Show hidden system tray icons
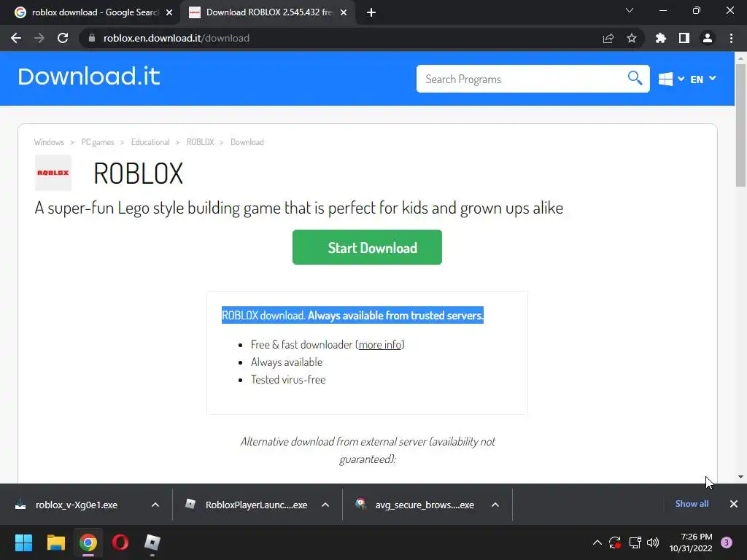This screenshot has width=747, height=560. [597, 542]
